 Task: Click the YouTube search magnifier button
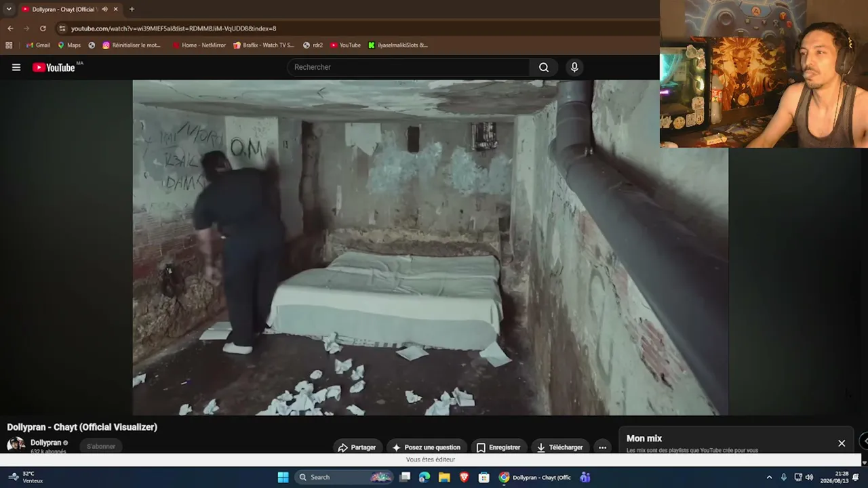pyautogui.click(x=544, y=67)
